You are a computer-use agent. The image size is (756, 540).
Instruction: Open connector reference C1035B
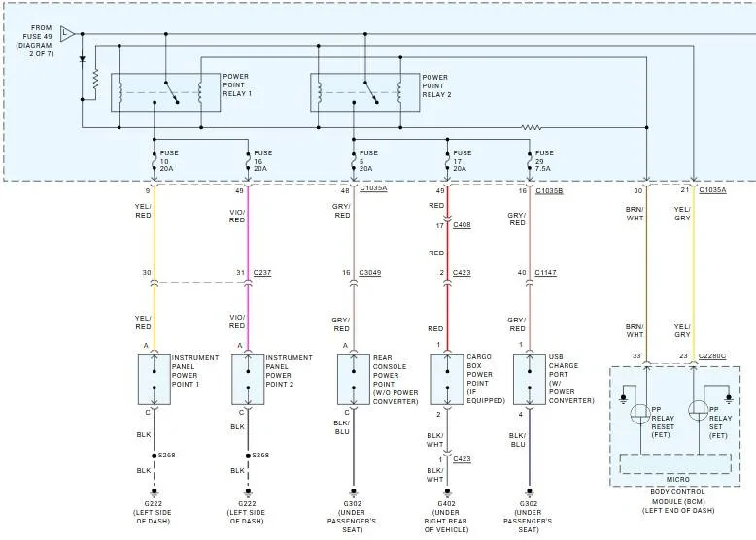[x=549, y=190]
